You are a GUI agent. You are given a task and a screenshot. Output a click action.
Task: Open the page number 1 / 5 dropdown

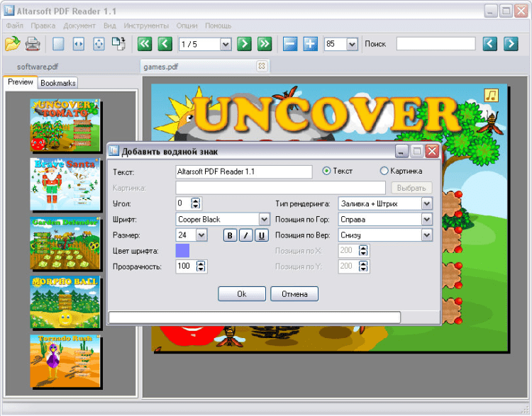point(226,45)
